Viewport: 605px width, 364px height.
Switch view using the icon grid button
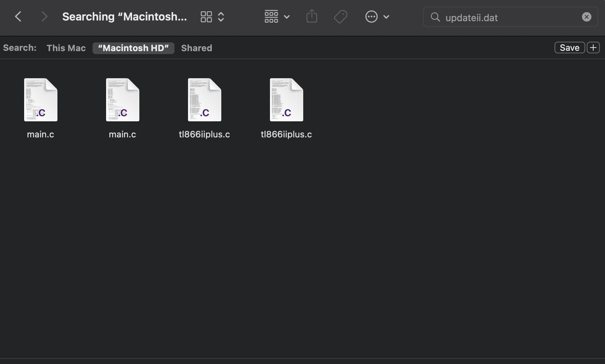point(206,17)
